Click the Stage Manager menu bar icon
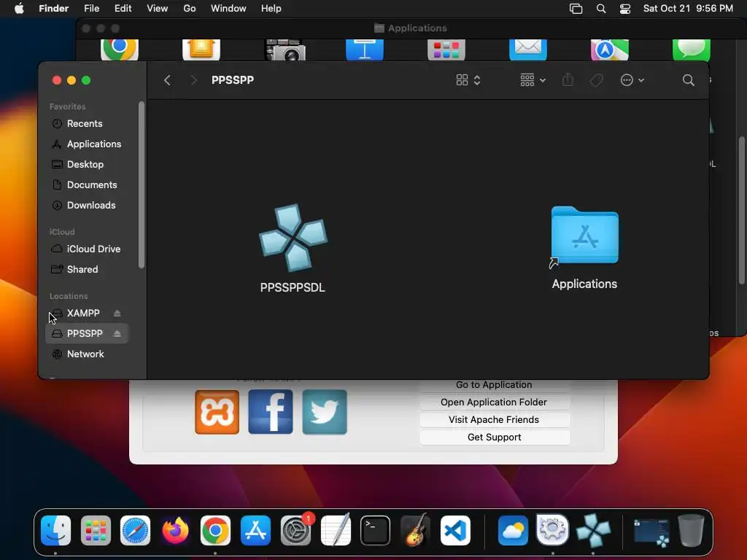The image size is (747, 560). point(576,9)
